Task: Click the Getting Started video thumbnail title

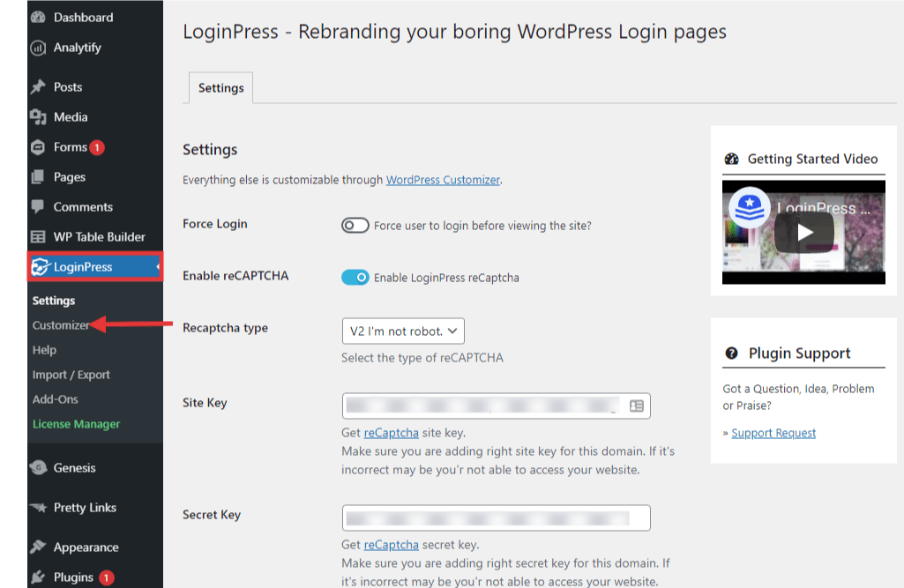Action: (823, 208)
